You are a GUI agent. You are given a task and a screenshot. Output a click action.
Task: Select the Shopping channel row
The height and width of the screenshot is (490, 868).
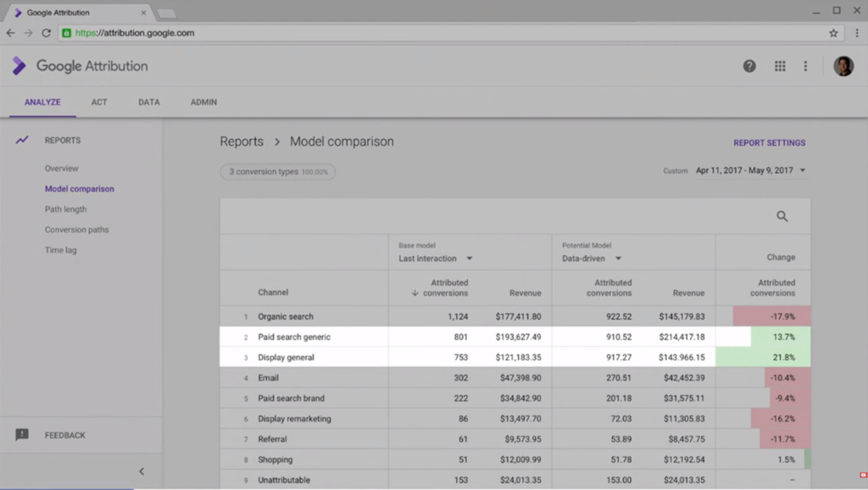[x=515, y=459]
